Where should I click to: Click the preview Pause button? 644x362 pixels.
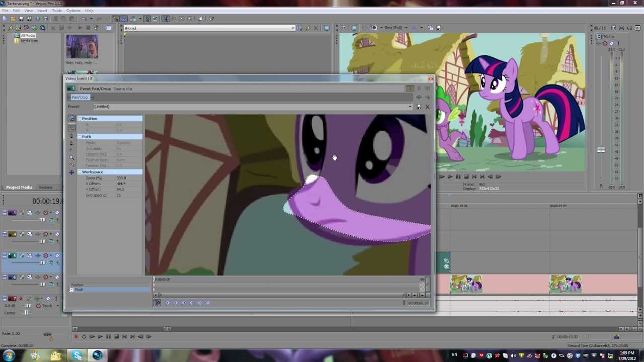[x=458, y=176]
